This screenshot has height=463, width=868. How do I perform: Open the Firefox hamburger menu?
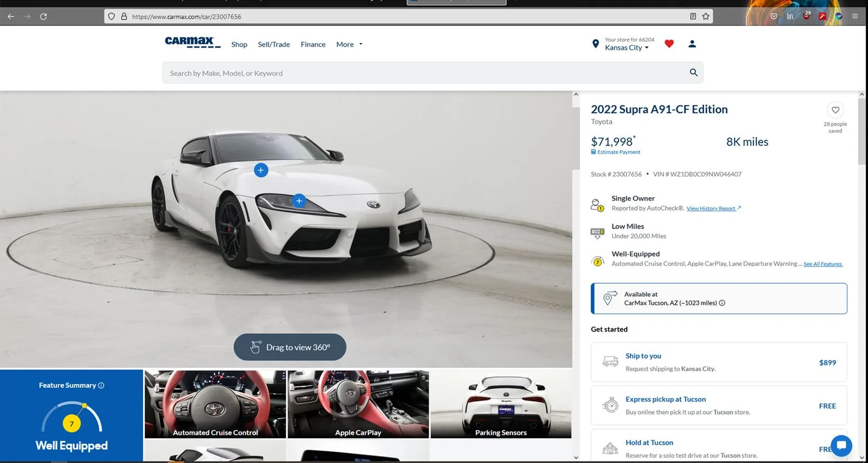pos(855,16)
